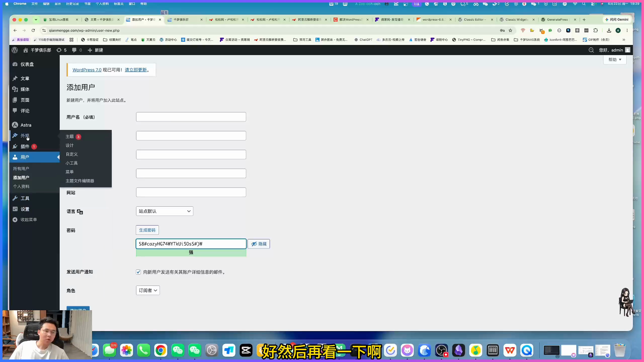This screenshot has height=362, width=644.
Task: Open the 角色 dropdown showing 订阅者
Action: click(148, 290)
